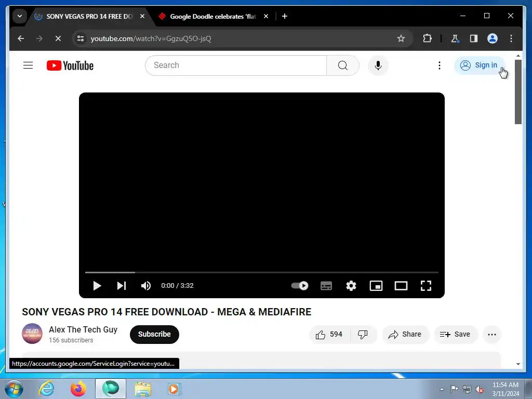Open Action Center flag tray icon

pos(454,389)
